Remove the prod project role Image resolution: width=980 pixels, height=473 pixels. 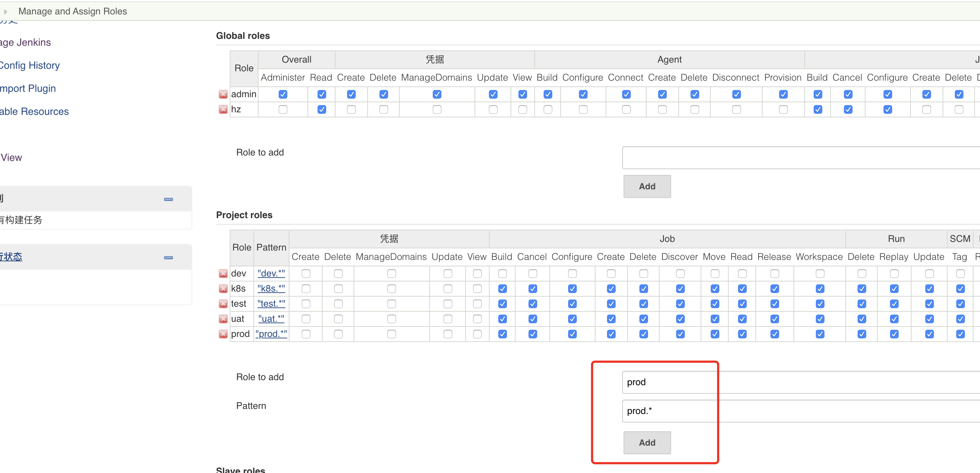click(223, 334)
